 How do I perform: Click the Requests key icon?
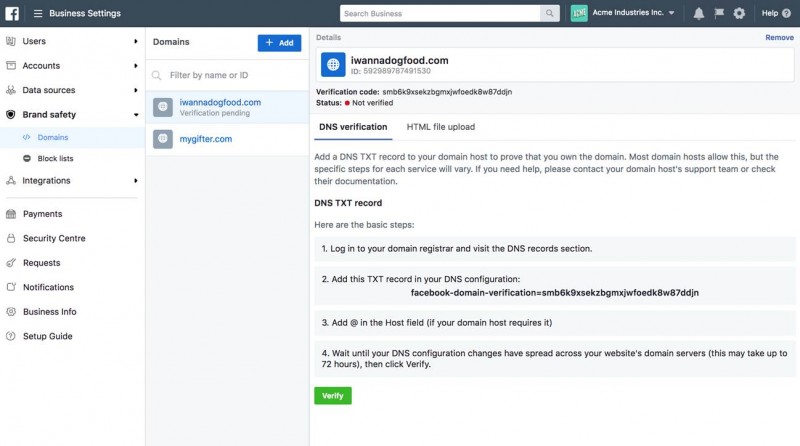pyautogui.click(x=11, y=263)
